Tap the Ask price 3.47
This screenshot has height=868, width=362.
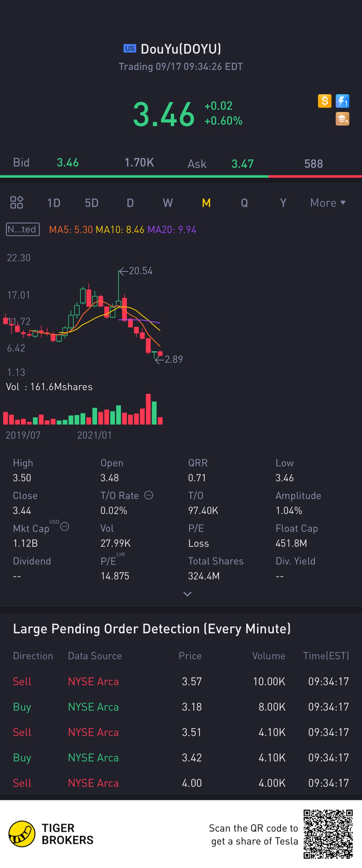242,164
